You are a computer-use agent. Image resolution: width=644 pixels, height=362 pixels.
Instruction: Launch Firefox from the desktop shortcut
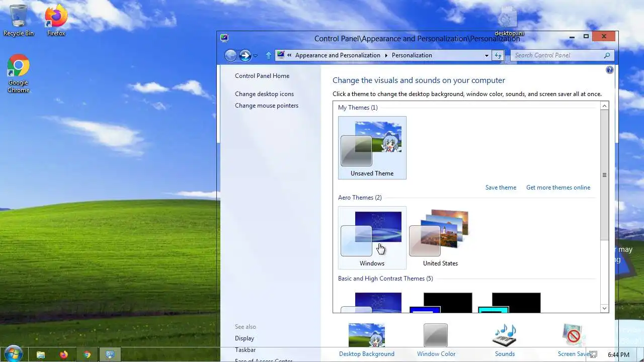(56, 20)
